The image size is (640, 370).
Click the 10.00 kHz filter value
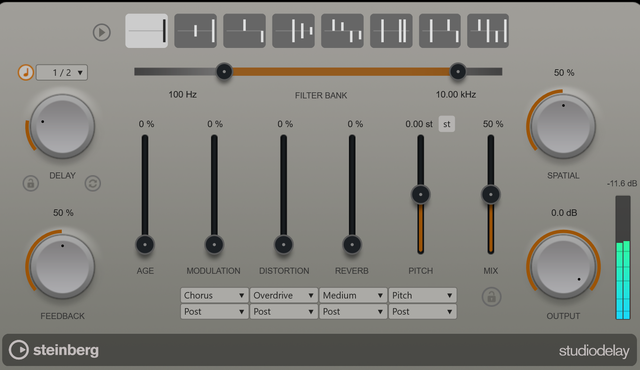(x=456, y=95)
